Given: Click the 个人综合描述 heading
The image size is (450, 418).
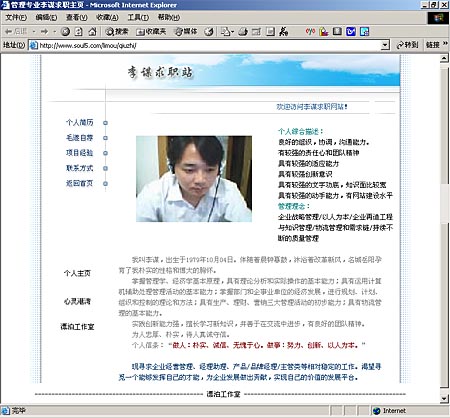Looking at the screenshot, I should [300, 131].
